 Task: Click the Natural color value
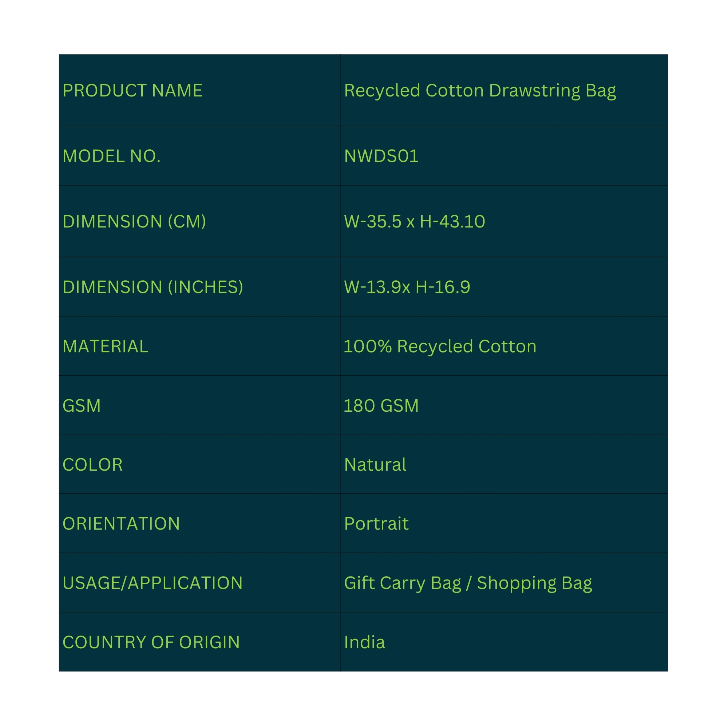pos(375,464)
